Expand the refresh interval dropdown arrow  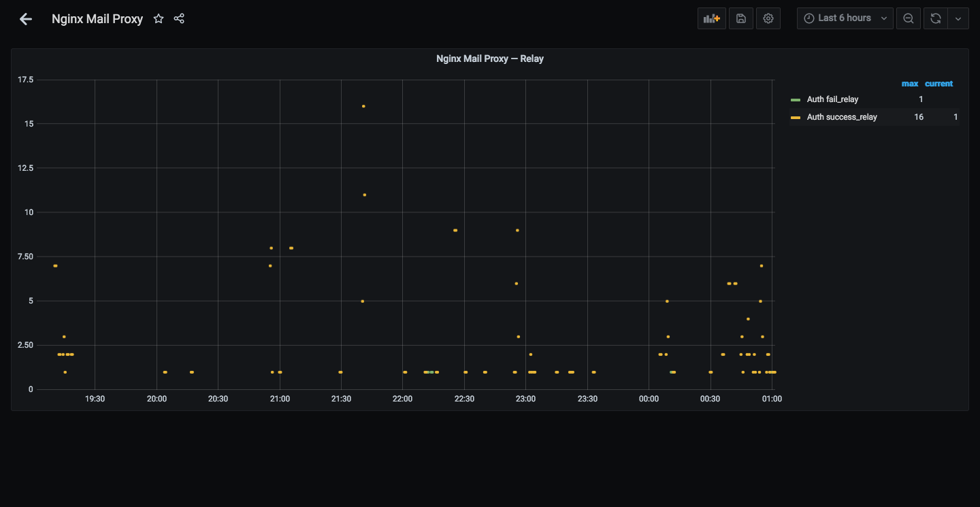point(958,18)
